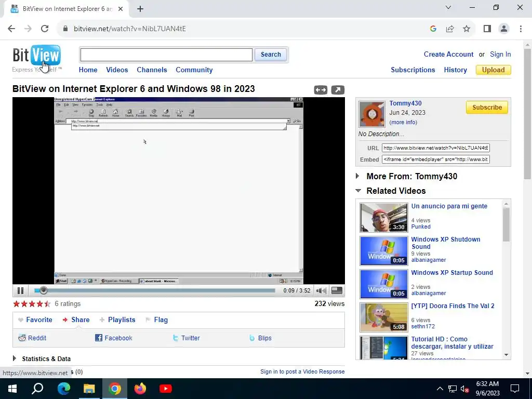Click the BitView logo
Screen dimensions: 532x399
37,55
